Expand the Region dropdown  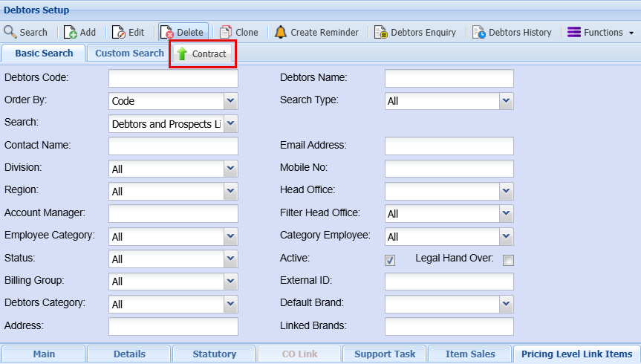coord(230,192)
